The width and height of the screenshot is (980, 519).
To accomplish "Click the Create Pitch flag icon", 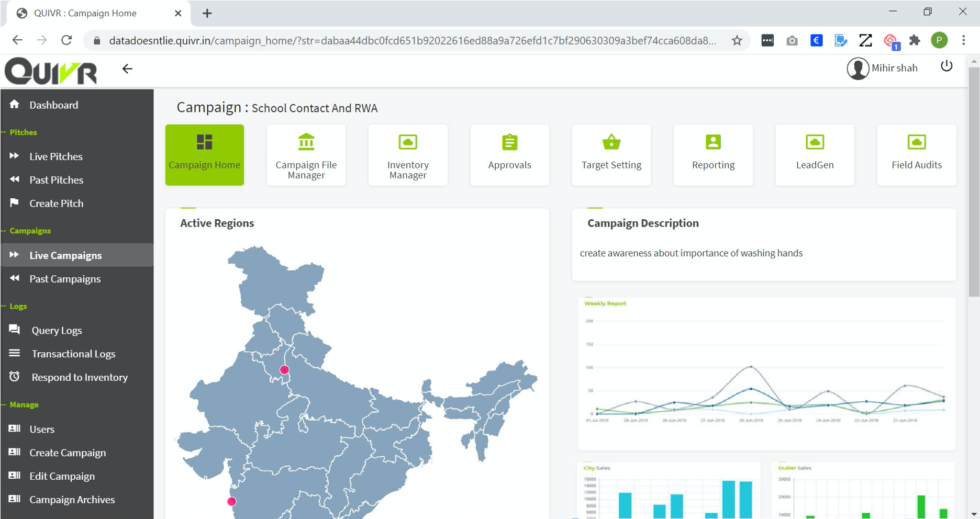I will click(x=14, y=202).
